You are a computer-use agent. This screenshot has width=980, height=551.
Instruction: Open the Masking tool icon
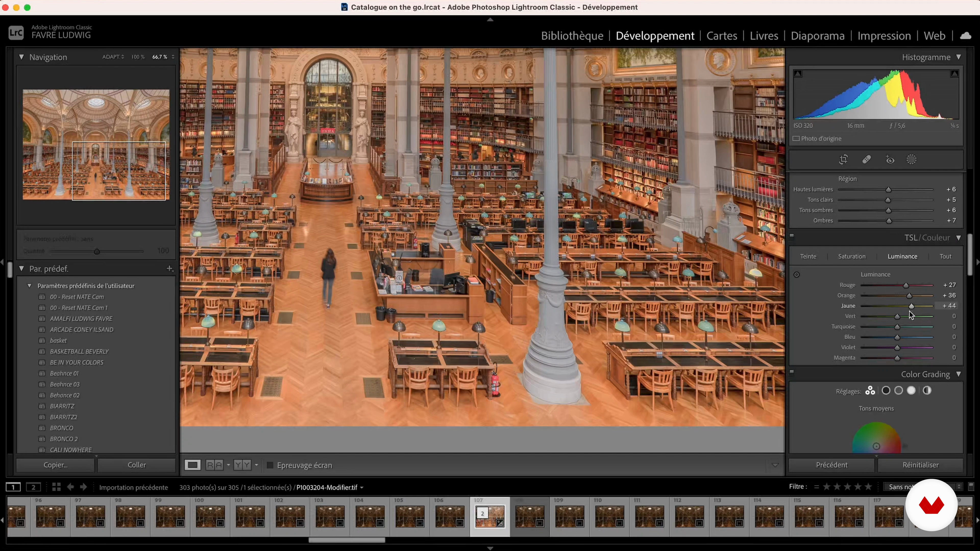click(912, 160)
